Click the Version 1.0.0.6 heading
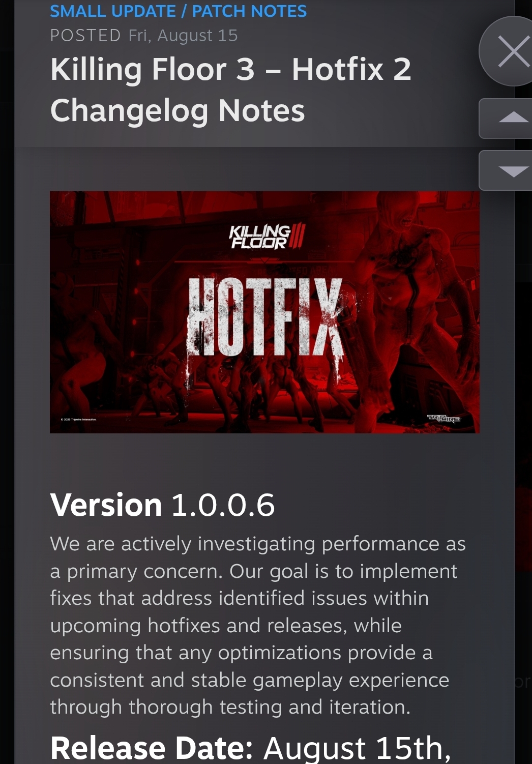 click(x=162, y=505)
